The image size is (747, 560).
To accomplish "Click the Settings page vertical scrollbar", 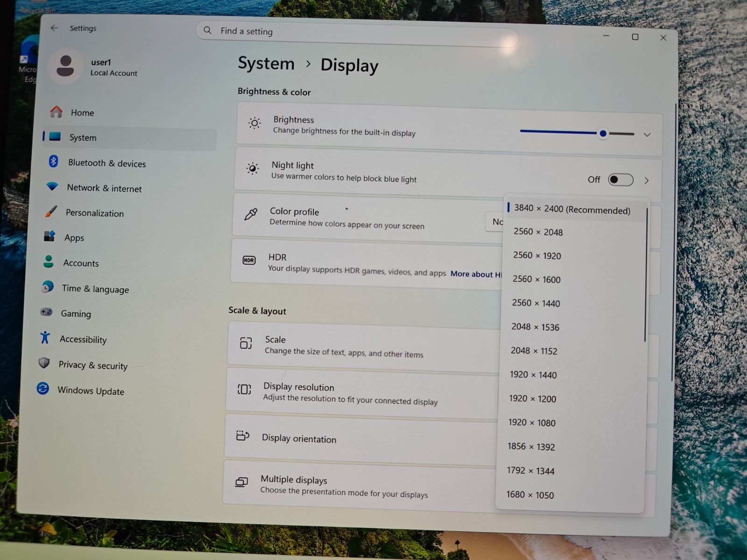I will click(674, 243).
